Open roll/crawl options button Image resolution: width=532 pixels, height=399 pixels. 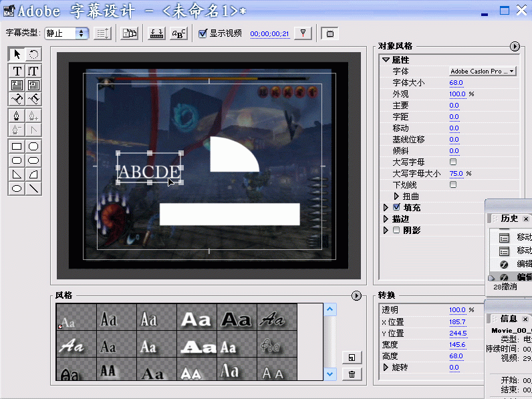(x=102, y=33)
